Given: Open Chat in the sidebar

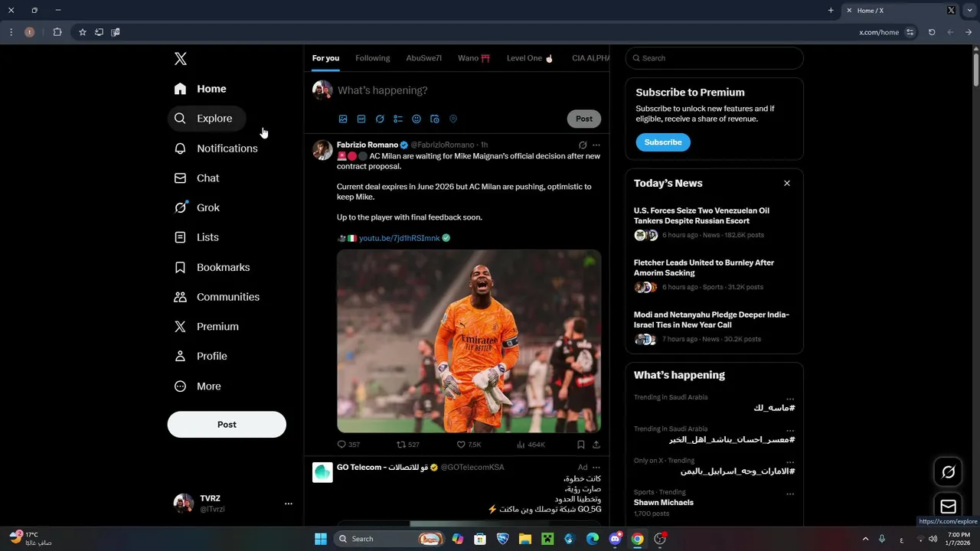Looking at the screenshot, I should (198, 178).
